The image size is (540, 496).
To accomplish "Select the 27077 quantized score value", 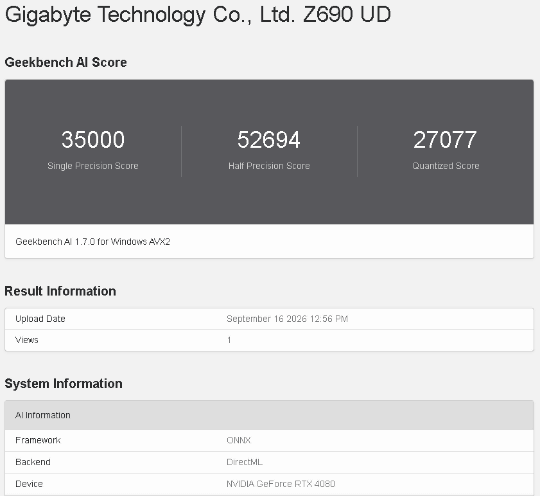I will (445, 140).
